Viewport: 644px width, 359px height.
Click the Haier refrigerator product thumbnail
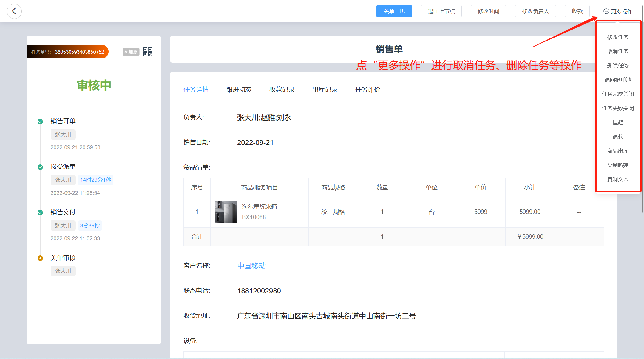pyautogui.click(x=226, y=212)
